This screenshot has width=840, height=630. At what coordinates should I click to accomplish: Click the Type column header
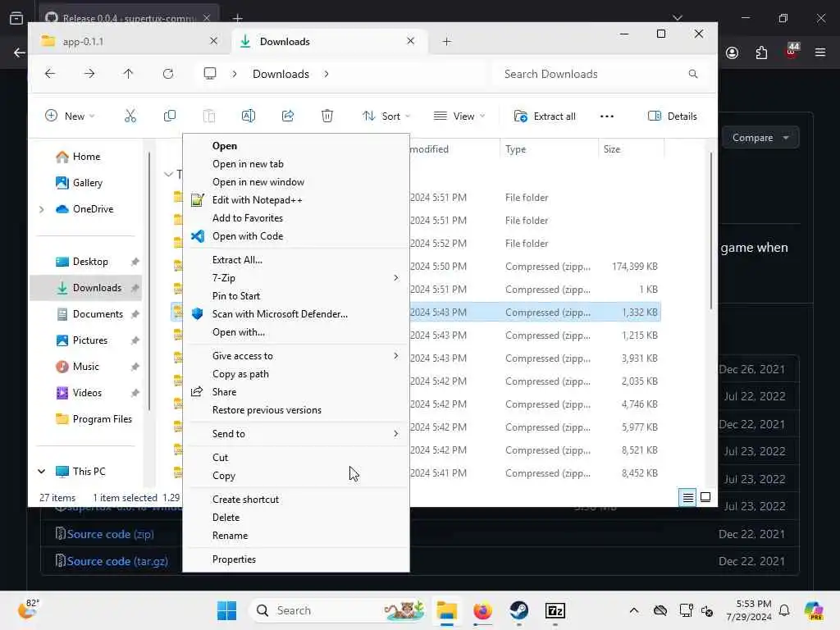[x=549, y=149]
